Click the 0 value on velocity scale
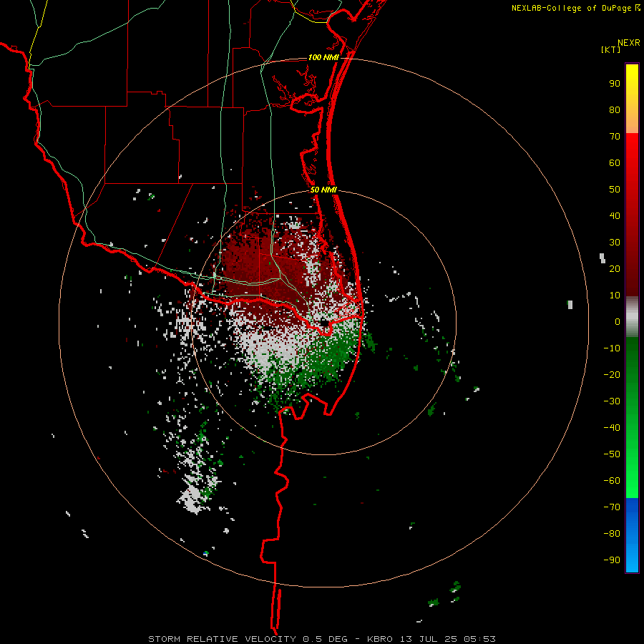Screen dimensions: 644x644 [x=618, y=322]
